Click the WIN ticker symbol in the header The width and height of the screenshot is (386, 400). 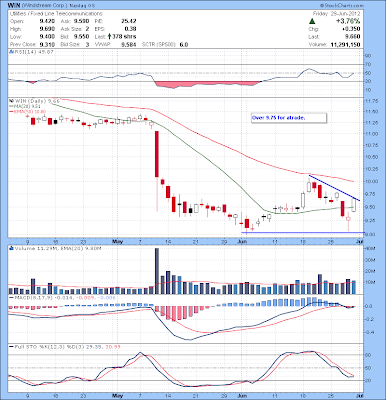click(x=14, y=6)
